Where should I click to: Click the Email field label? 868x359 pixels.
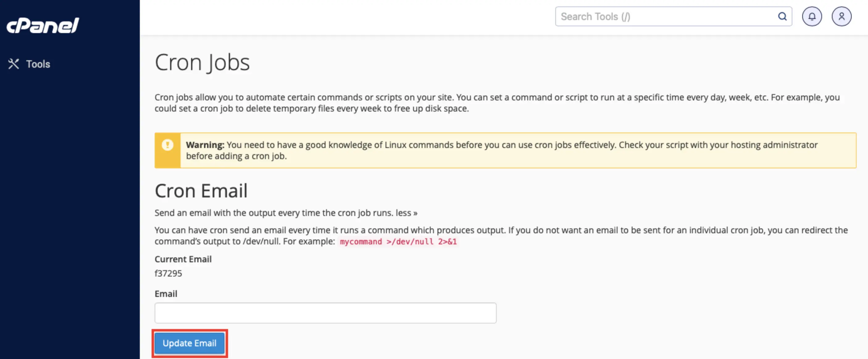click(166, 294)
